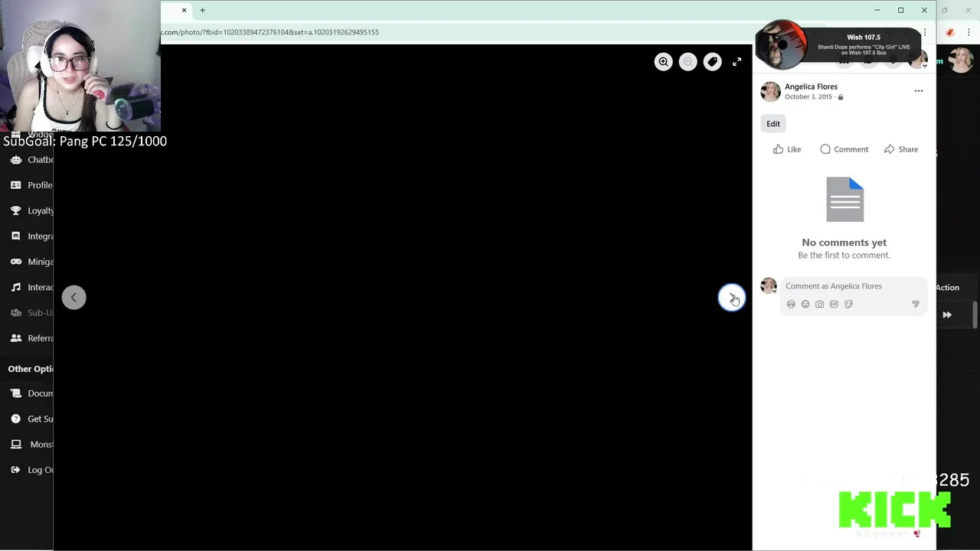Tag photo using tag icon
The height and width of the screenshot is (551, 980).
[x=712, y=62]
